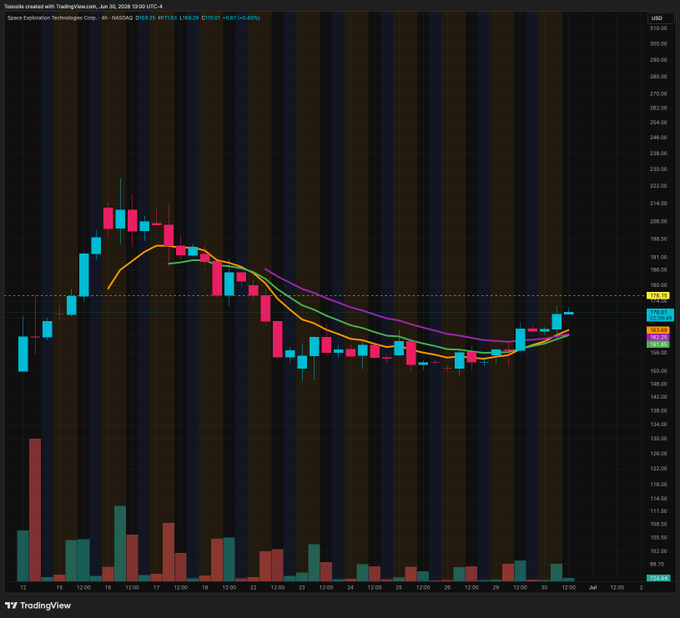Screen dimensions: 680x618
Task: Click the Space Exploration Technologies Corp. symbol title
Action: click(x=52, y=18)
